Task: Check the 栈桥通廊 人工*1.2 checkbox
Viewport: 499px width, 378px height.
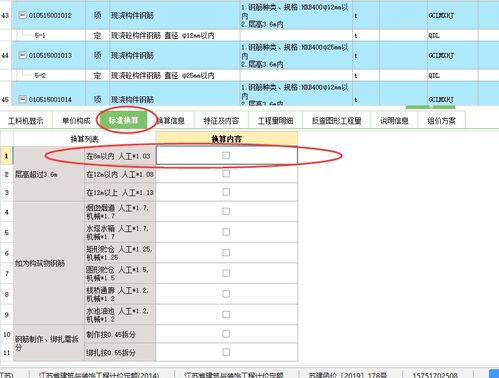Action: [226, 294]
